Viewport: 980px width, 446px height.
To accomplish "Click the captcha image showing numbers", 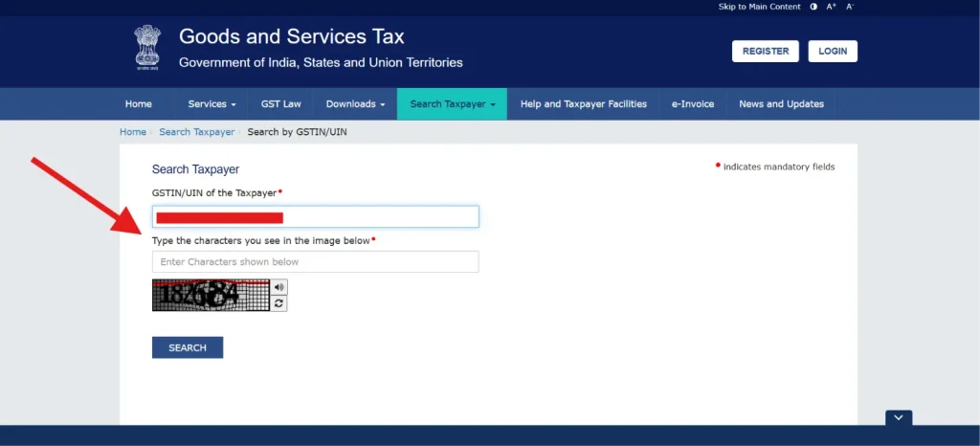I will tap(211, 295).
